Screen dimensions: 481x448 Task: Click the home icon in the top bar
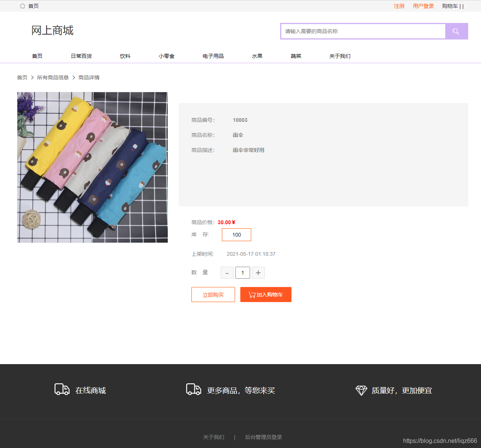pos(22,6)
